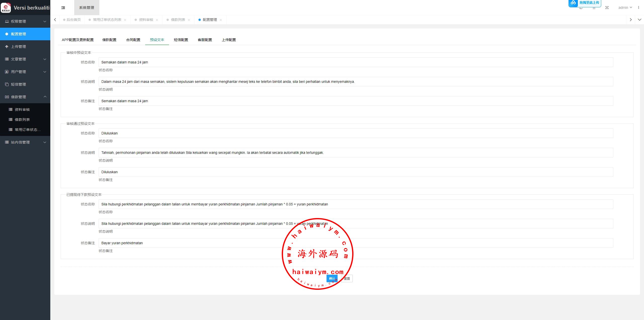The image size is (644, 320).
Task: Close the 借款列表 tab
Action: click(189, 20)
